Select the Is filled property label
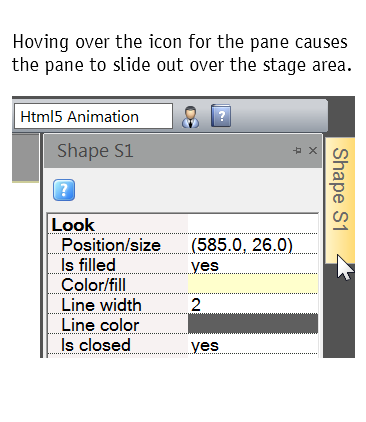 point(88,265)
